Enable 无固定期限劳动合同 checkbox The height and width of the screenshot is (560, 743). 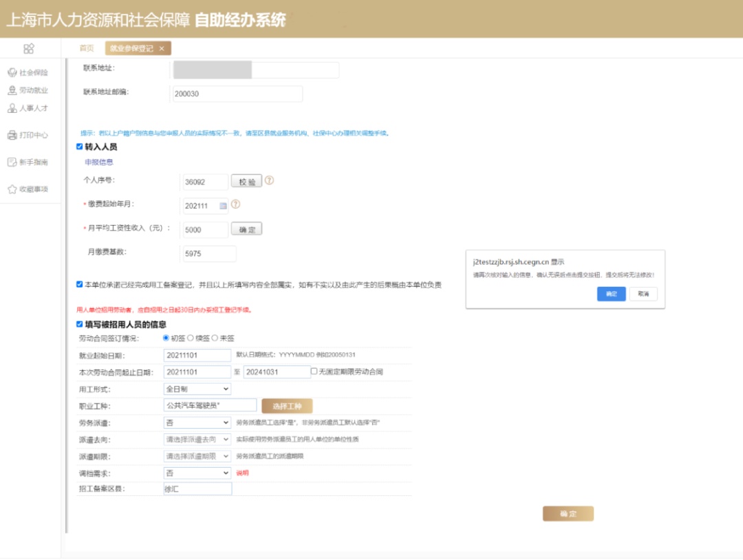(x=314, y=371)
